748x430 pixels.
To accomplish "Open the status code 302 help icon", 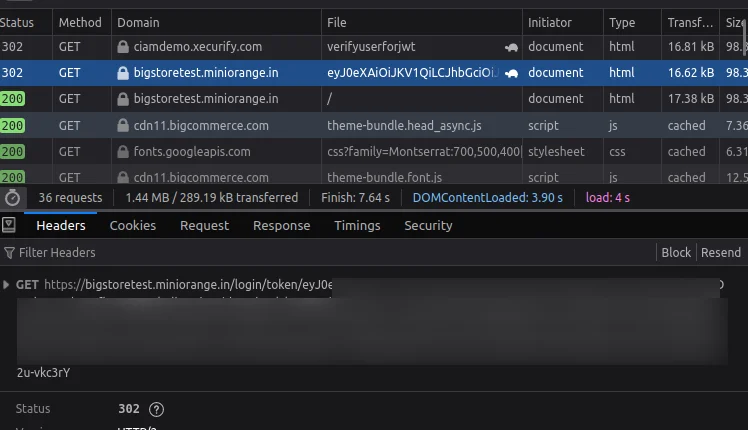I will 156,409.
